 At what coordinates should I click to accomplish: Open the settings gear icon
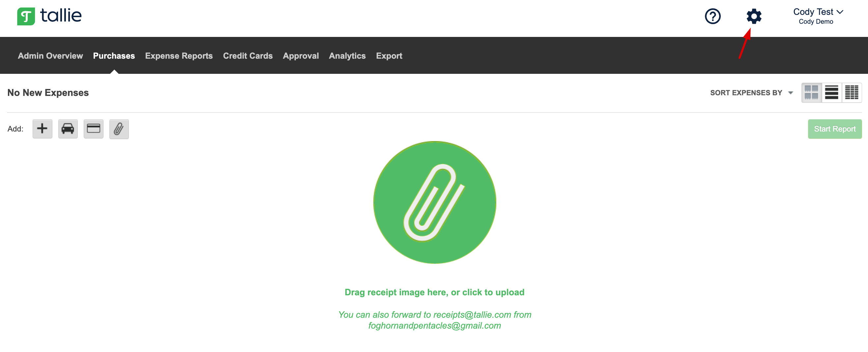(x=753, y=16)
